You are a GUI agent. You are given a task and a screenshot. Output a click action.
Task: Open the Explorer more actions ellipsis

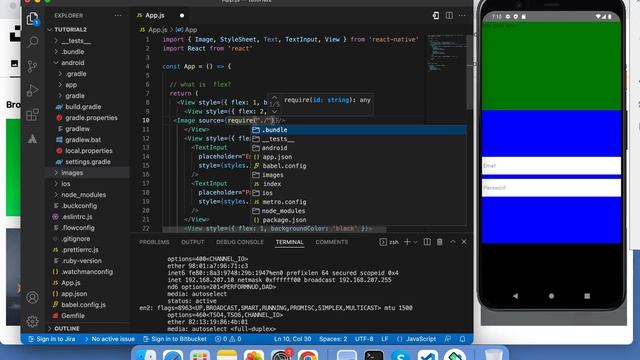(x=118, y=16)
